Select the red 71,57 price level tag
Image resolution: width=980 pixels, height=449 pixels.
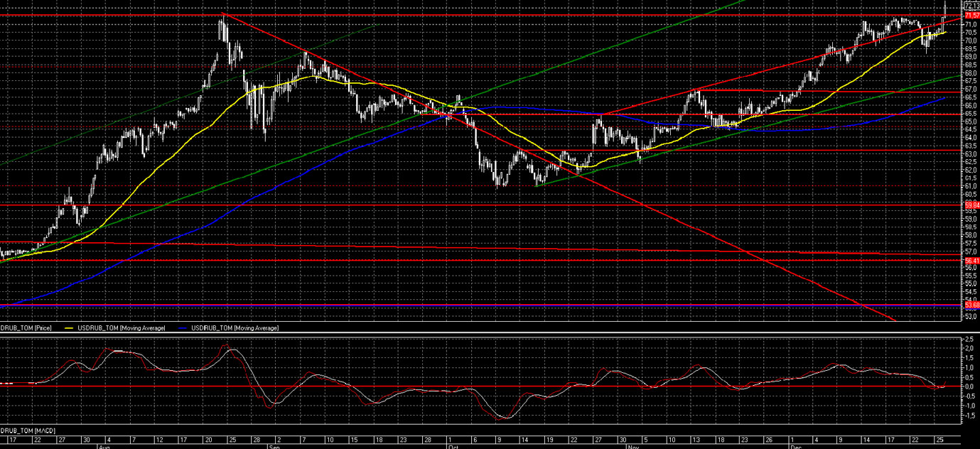click(x=972, y=15)
